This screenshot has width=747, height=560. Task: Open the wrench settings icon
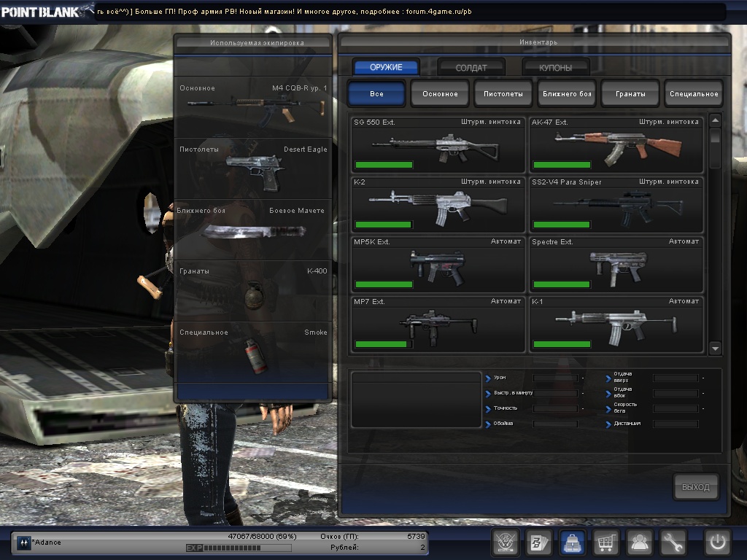[672, 542]
